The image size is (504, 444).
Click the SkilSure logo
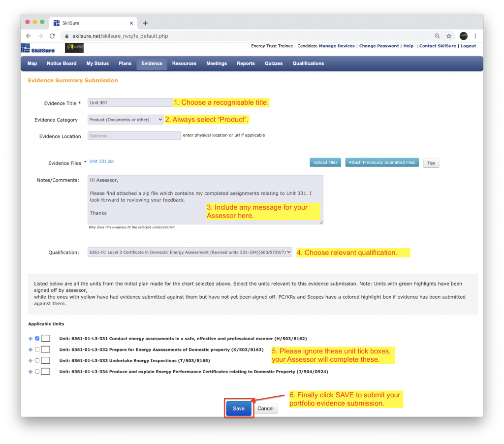[x=38, y=48]
